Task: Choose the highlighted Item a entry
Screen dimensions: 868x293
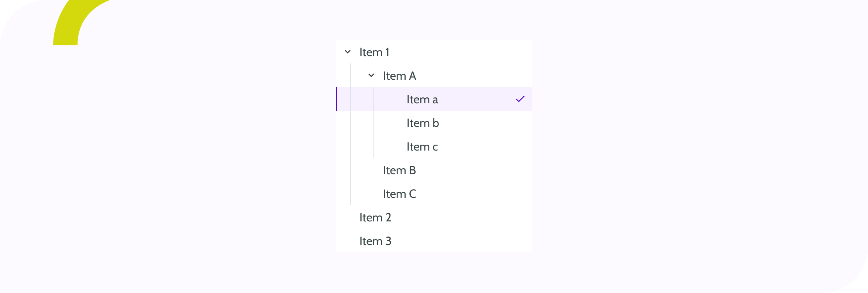Action: [422, 100]
